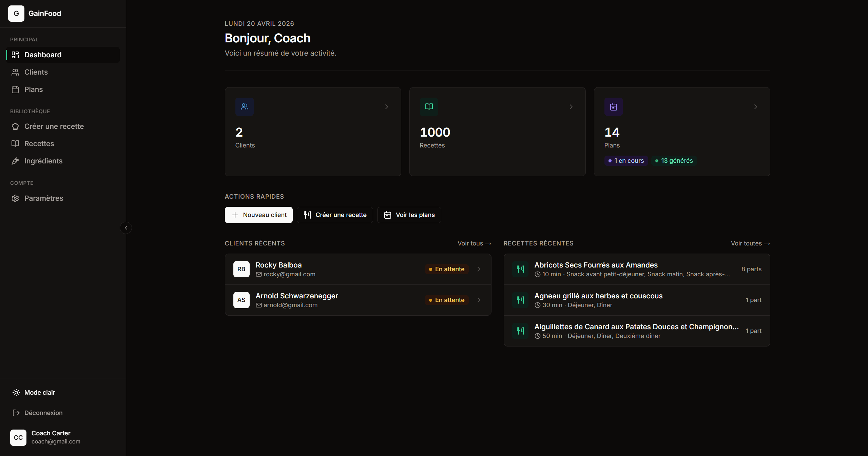Click the fork icon for Agneau grillé recipe
Screen dimensions: 868x456
click(520, 300)
